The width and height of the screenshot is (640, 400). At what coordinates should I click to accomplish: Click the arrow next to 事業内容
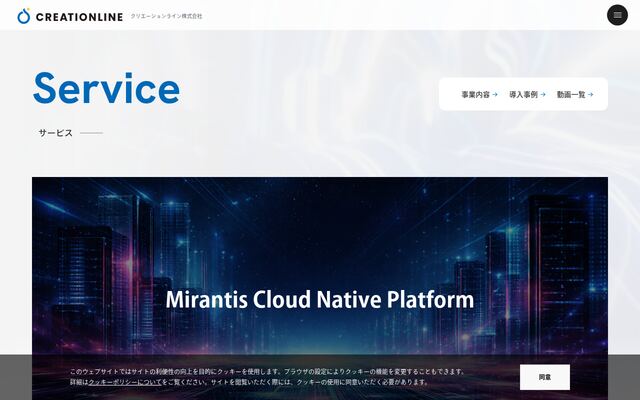495,94
